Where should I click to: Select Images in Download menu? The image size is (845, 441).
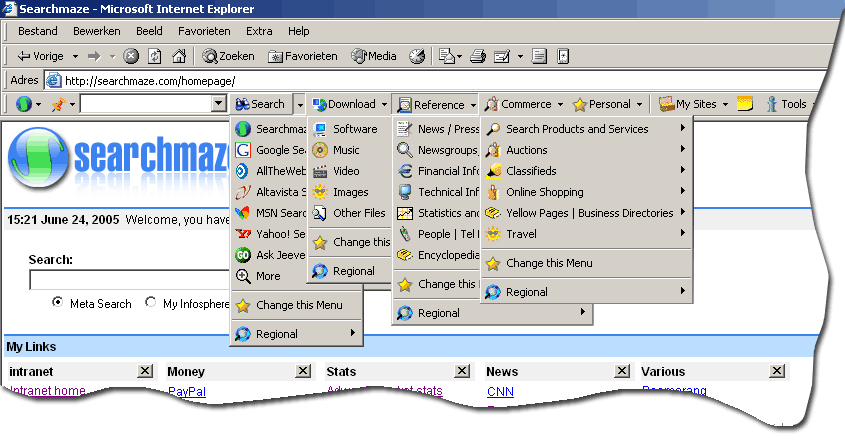tap(350, 192)
